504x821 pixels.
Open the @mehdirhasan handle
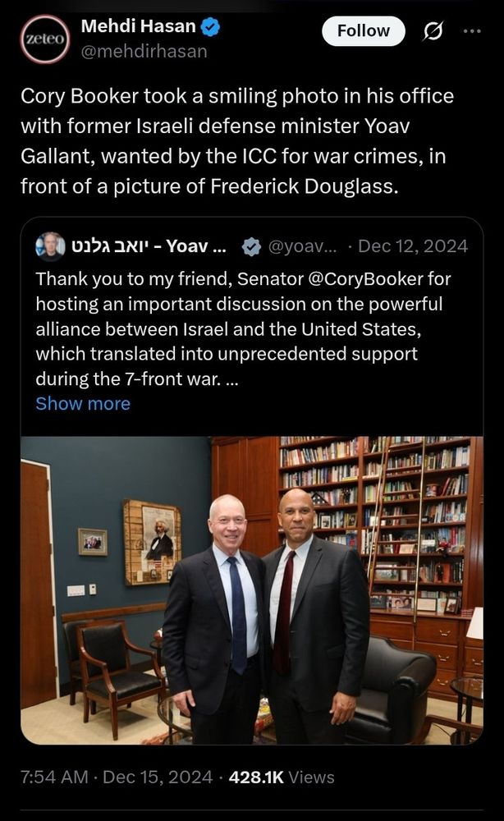click(144, 51)
